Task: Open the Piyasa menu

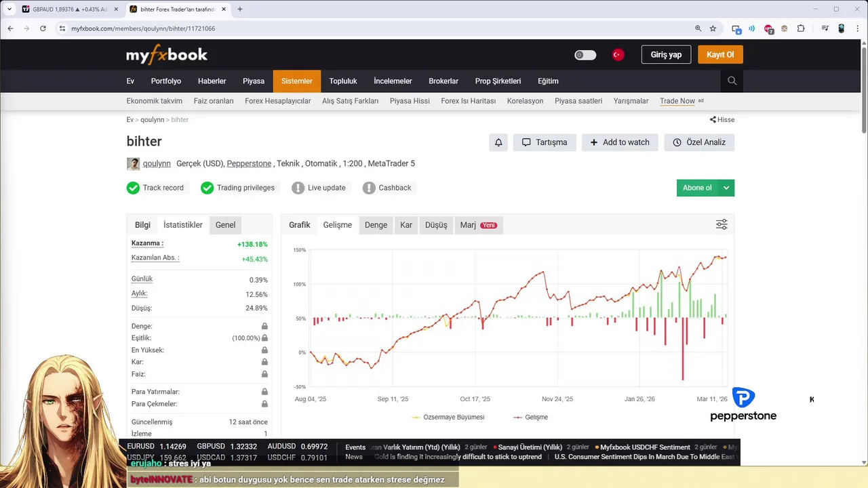Action: pyautogui.click(x=254, y=81)
